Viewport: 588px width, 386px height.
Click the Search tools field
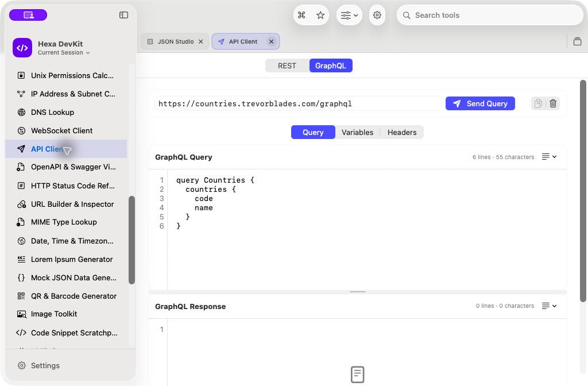pyautogui.click(x=490, y=16)
